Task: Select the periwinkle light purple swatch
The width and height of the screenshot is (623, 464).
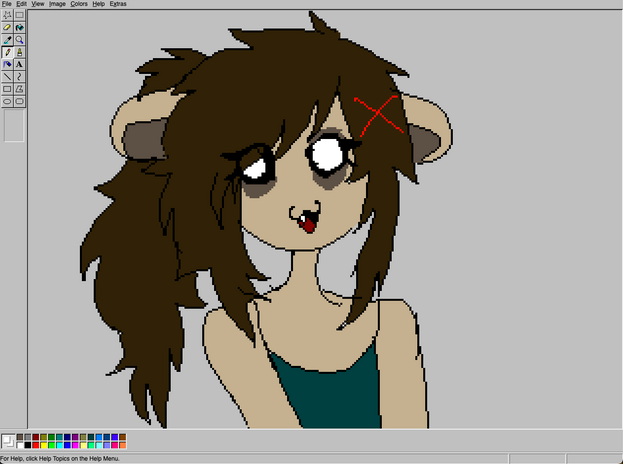Action: 107,445
